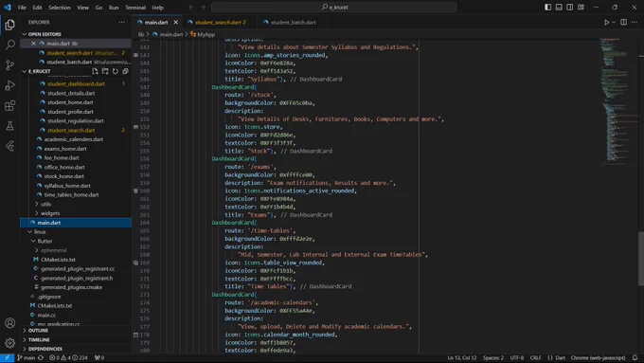The image size is (644, 363).
Task: Open the Accounts menu icon
Action: tap(9, 323)
